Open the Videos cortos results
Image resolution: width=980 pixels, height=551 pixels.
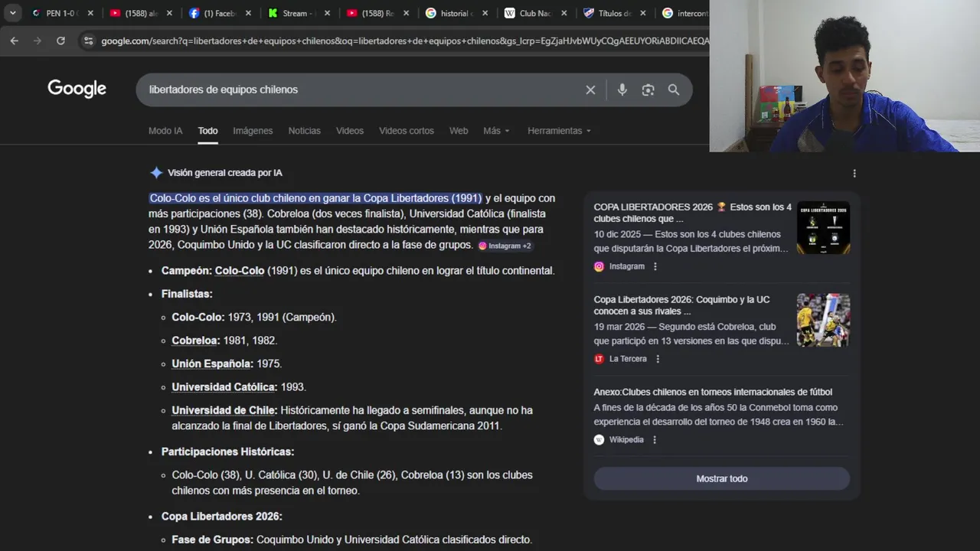[407, 131]
